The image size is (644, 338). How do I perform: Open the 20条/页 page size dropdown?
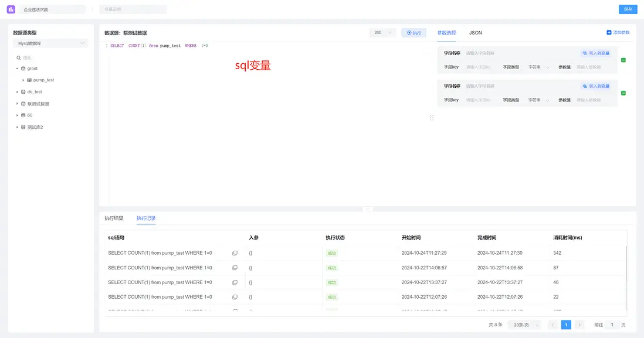pyautogui.click(x=525, y=325)
